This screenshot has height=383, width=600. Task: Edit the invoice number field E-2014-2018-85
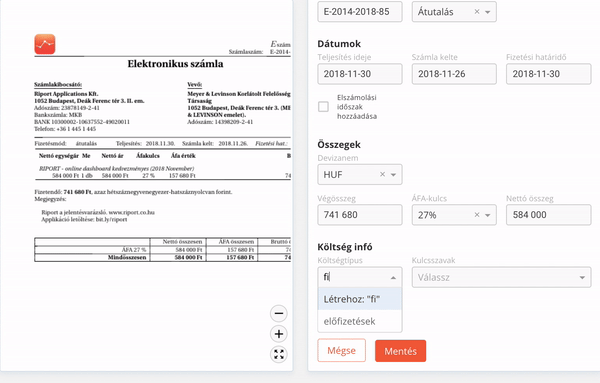[360, 11]
